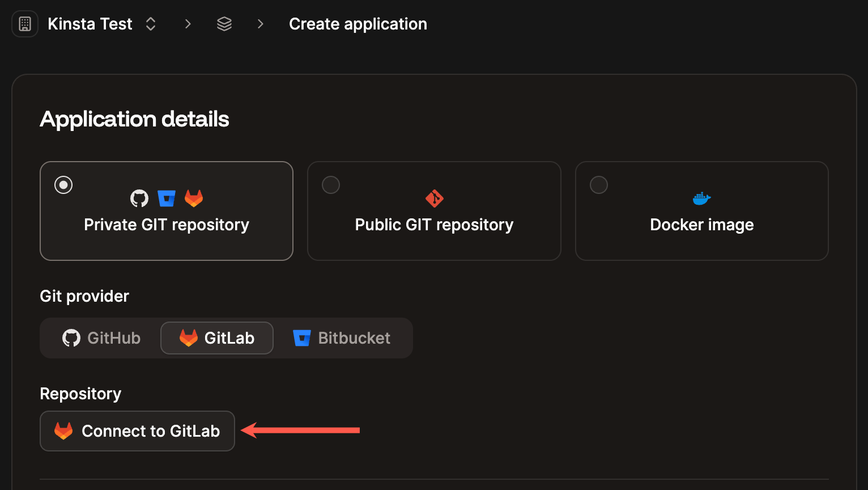Click the GitHub cat icon in the provider selector
The image size is (868, 490).
click(71, 337)
